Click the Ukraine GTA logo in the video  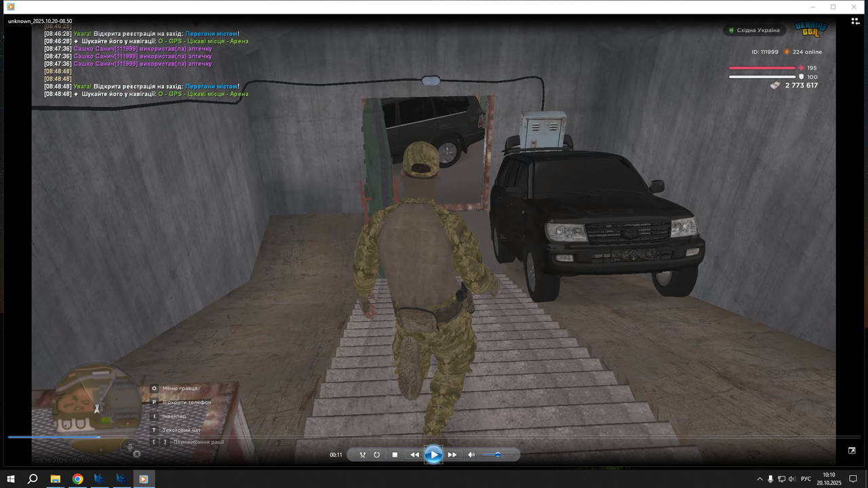[811, 30]
